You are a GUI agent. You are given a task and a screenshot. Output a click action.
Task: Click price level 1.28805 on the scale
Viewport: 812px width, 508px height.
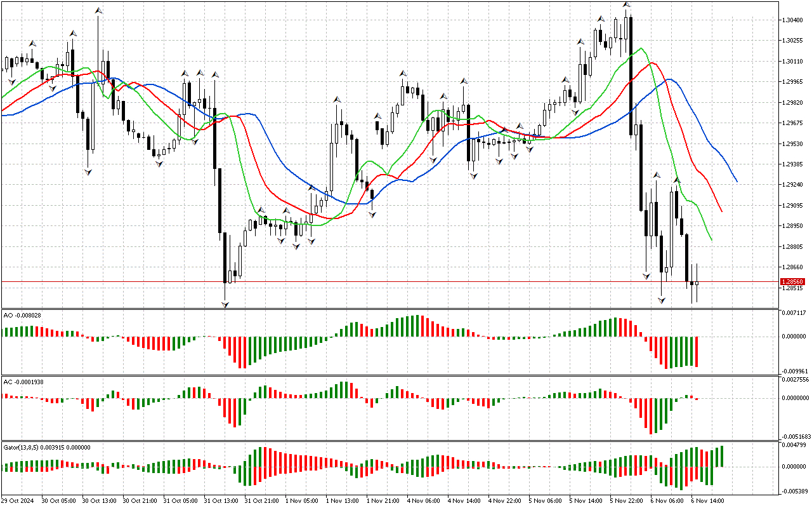(793, 246)
